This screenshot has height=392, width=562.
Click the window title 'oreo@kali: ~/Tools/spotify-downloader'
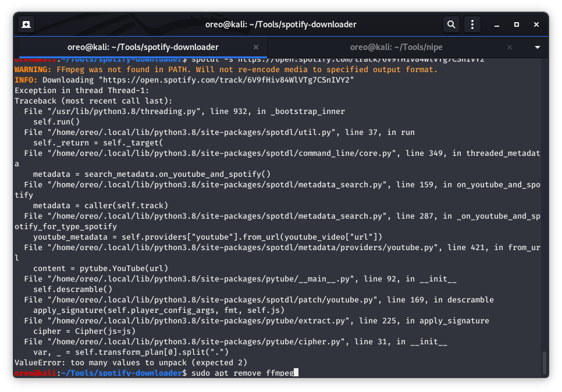280,24
